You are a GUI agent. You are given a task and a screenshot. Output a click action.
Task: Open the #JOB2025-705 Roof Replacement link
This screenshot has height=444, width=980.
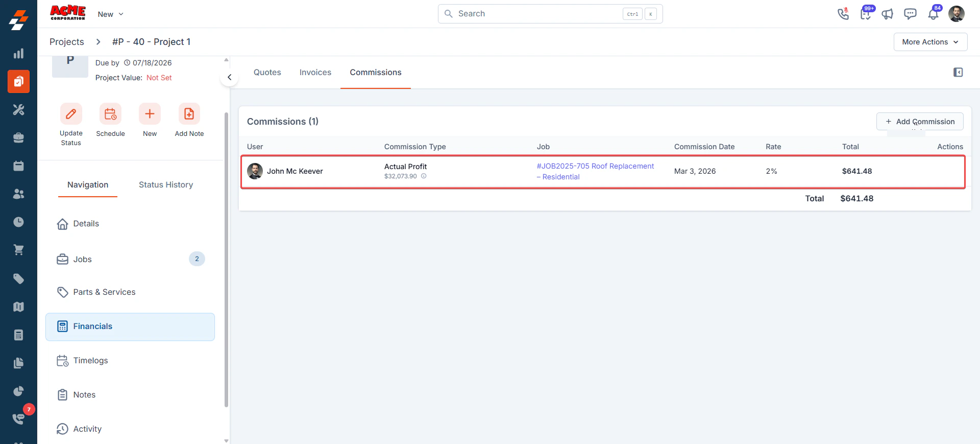(595, 172)
